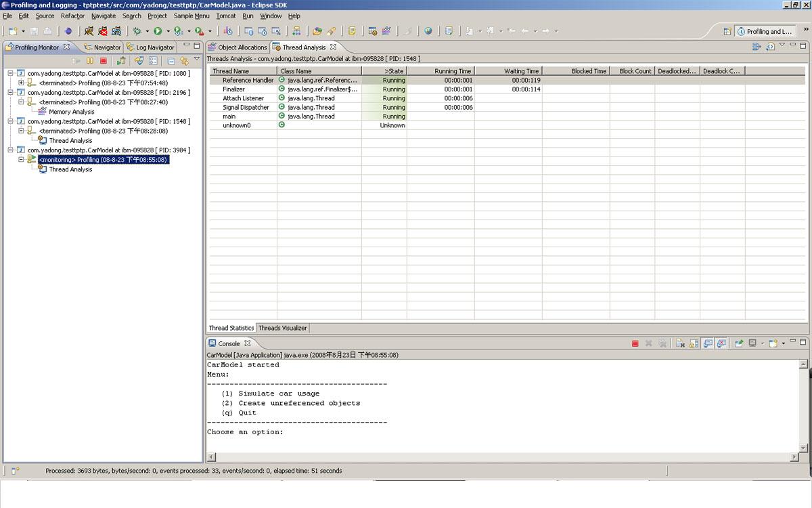Click the Debug bug icon in main toolbar
The height and width of the screenshot is (508, 812).
pos(137,31)
